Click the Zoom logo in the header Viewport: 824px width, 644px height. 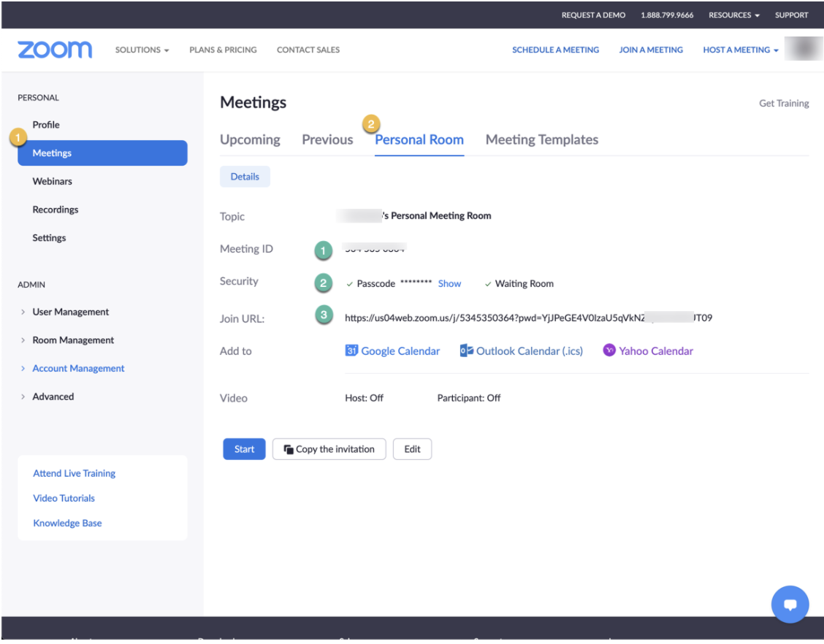click(55, 50)
